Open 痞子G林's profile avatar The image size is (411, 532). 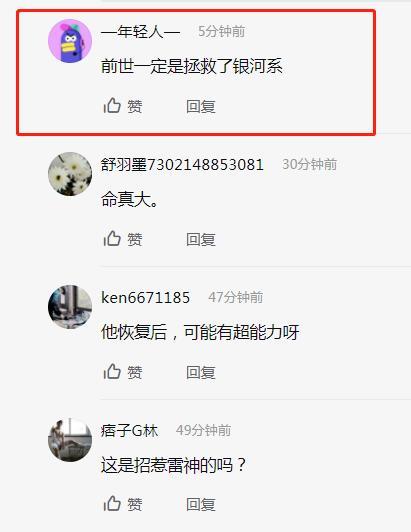(x=70, y=440)
